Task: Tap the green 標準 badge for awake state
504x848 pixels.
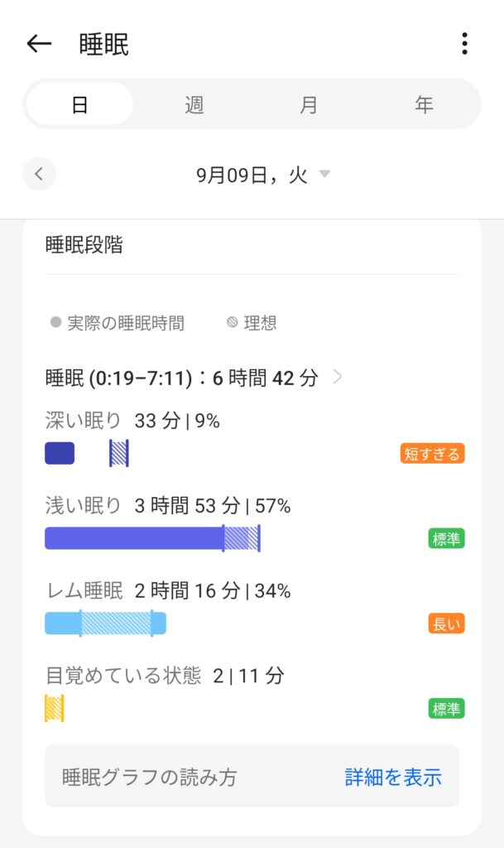Action: pyautogui.click(x=446, y=709)
